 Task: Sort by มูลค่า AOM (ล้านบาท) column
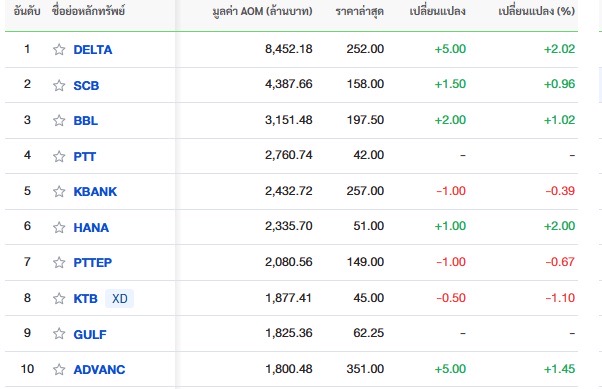pyautogui.click(x=262, y=11)
